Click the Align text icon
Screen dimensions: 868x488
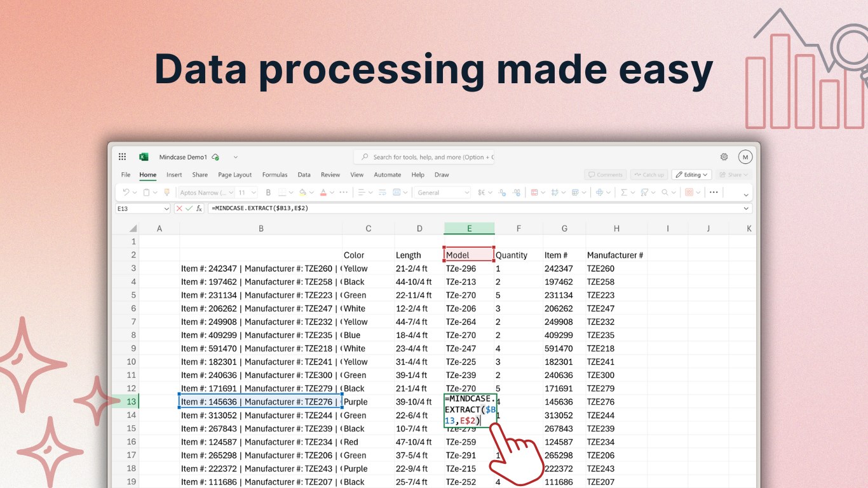tap(362, 193)
